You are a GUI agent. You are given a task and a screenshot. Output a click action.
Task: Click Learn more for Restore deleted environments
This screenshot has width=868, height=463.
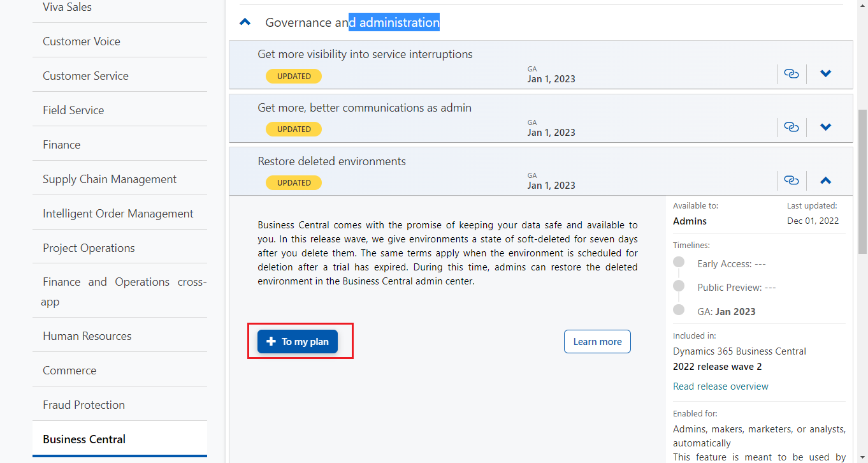click(597, 341)
